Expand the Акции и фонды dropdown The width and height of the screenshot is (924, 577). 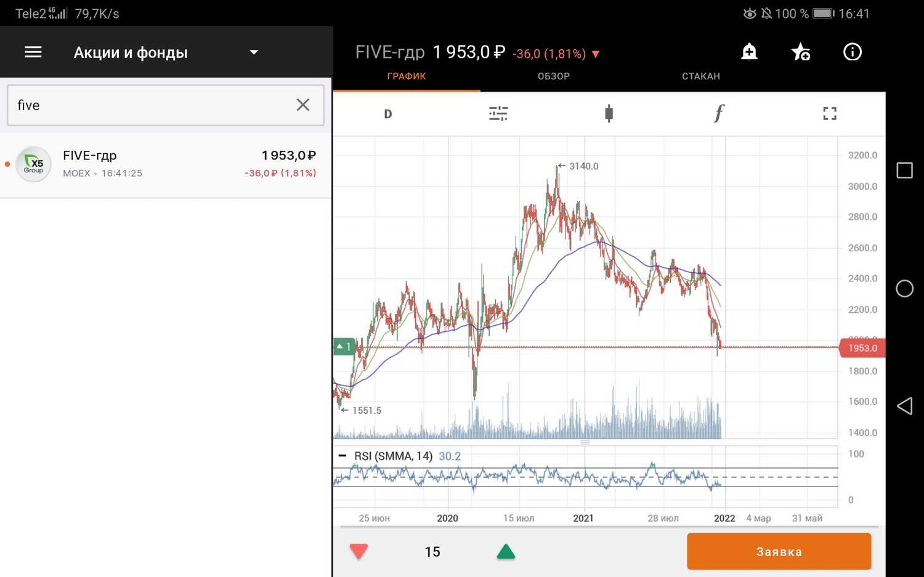(x=254, y=52)
